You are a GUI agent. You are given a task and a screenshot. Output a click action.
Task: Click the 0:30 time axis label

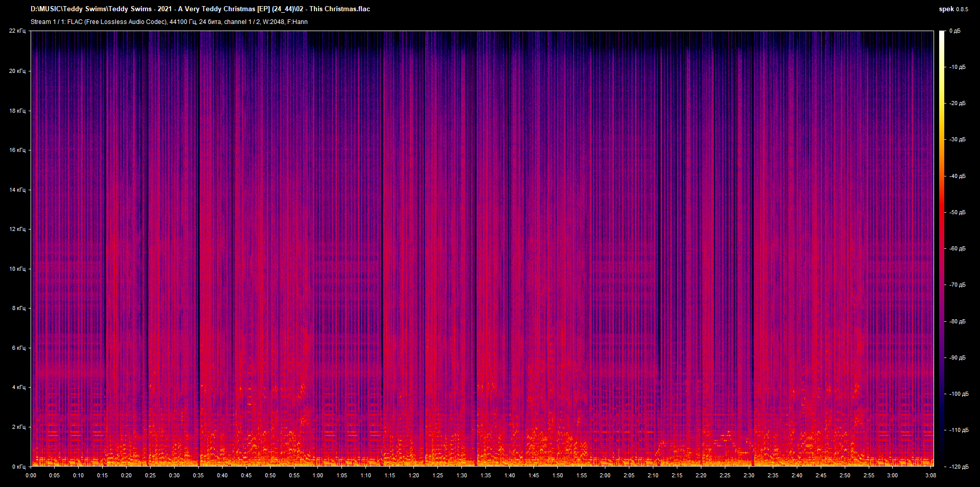(174, 475)
